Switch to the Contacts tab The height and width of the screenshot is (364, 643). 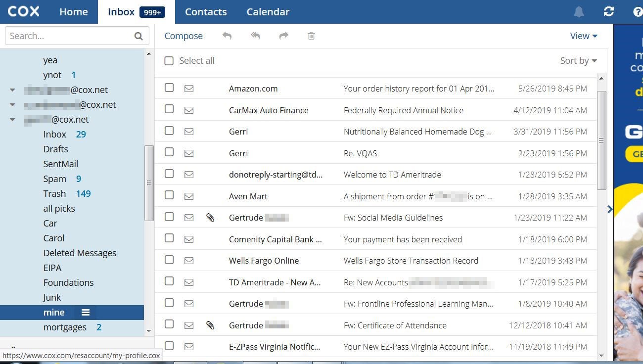coord(206,12)
